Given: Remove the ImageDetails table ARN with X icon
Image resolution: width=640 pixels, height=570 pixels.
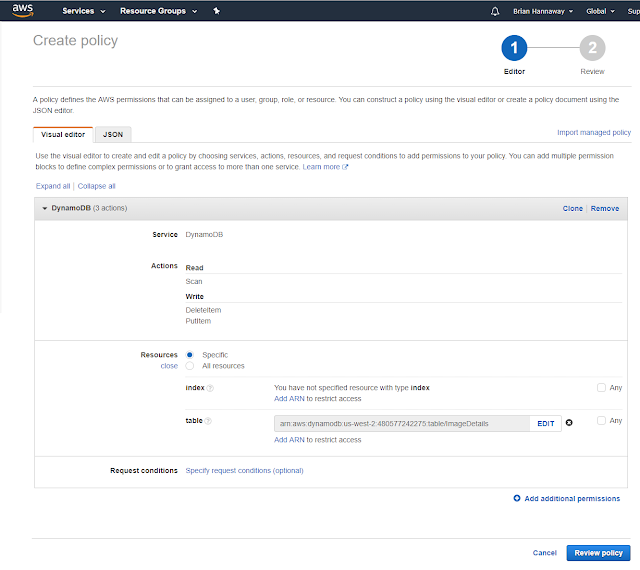Looking at the screenshot, I should [569, 423].
